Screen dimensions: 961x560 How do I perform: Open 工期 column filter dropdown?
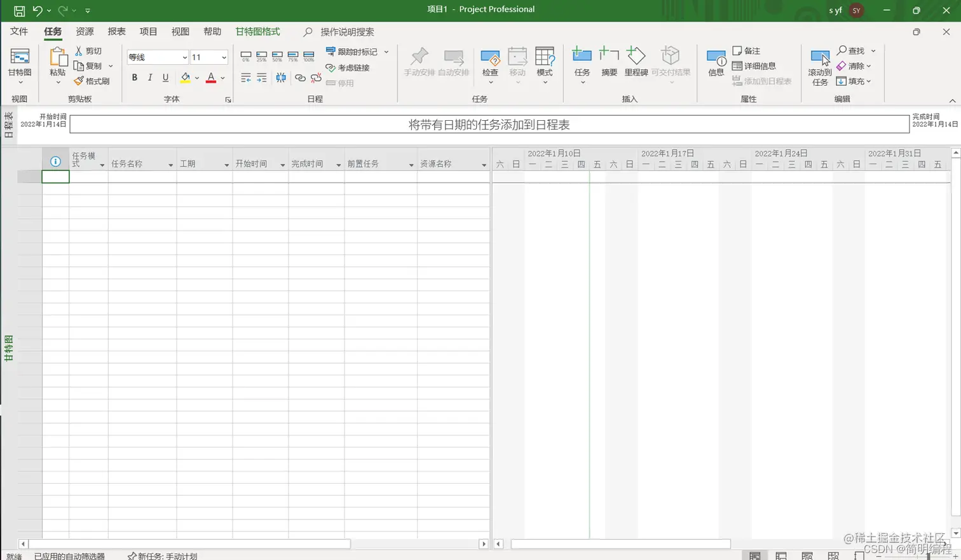pyautogui.click(x=226, y=165)
